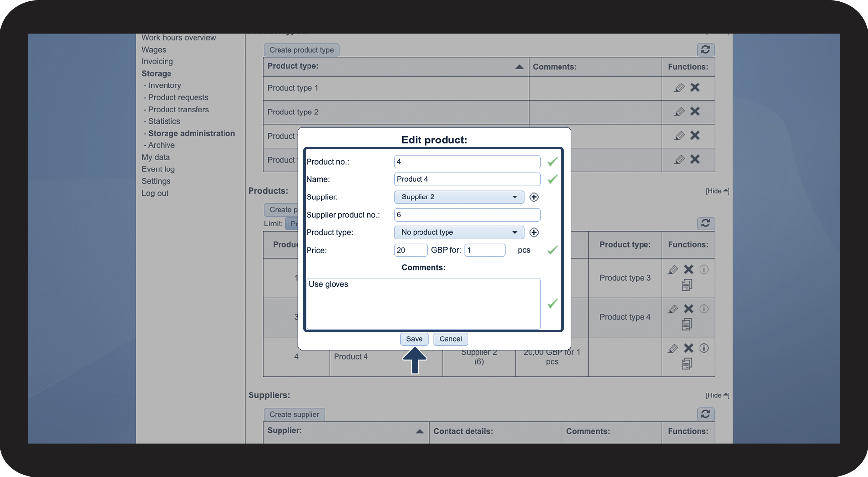Show info for Product type 3 row product

704,269
